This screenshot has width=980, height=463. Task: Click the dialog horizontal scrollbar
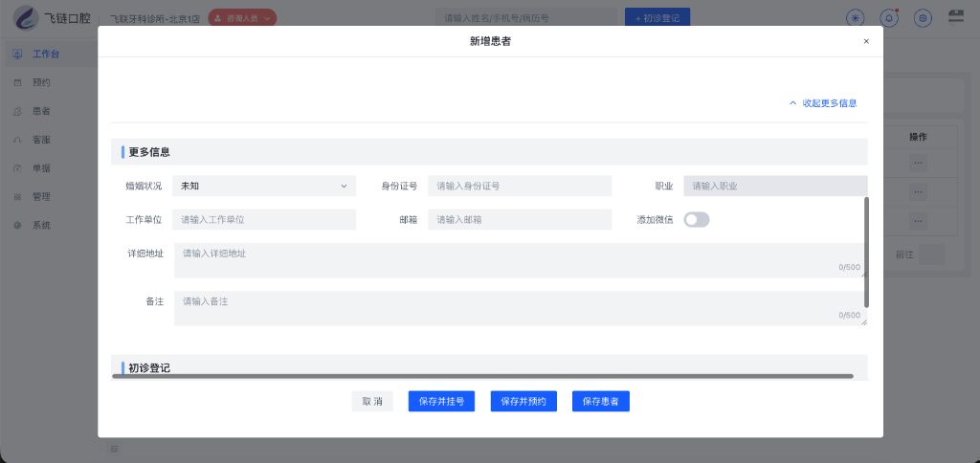pyautogui.click(x=482, y=376)
